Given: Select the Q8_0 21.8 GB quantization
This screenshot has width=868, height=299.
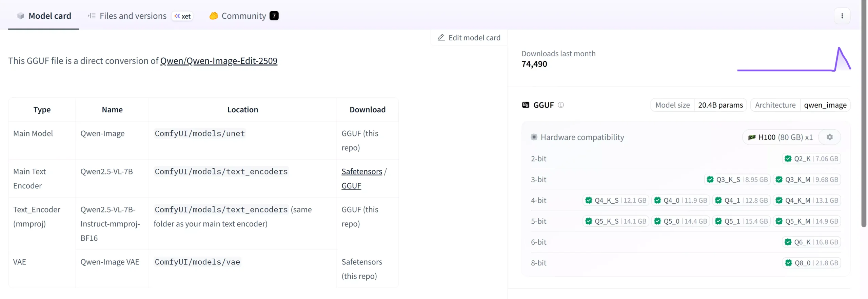Looking at the screenshot, I should [812, 263].
